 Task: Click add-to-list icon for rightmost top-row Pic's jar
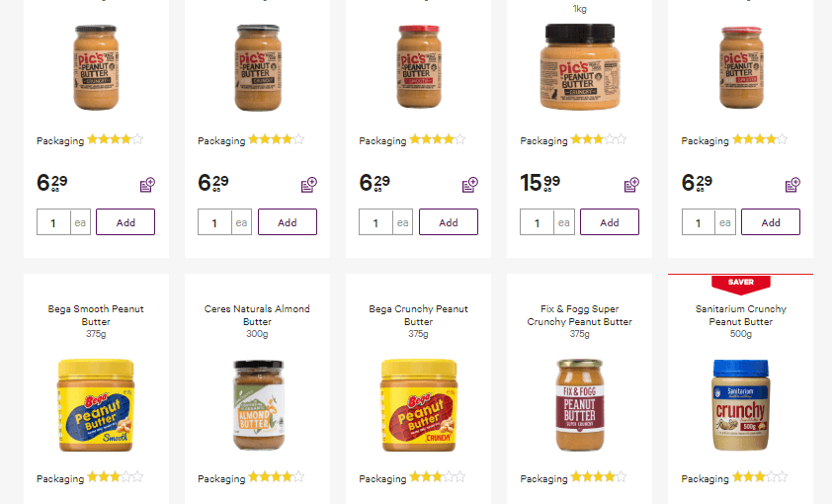pyautogui.click(x=792, y=185)
